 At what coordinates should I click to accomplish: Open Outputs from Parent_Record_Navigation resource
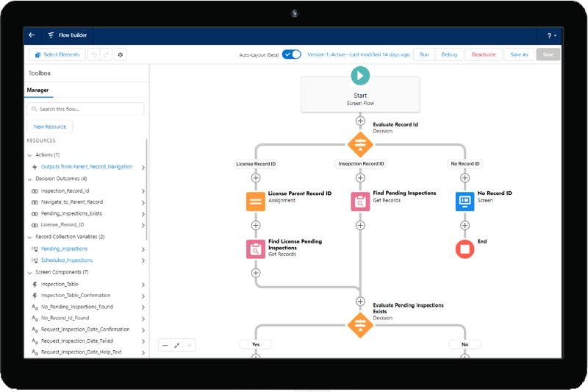(x=87, y=166)
